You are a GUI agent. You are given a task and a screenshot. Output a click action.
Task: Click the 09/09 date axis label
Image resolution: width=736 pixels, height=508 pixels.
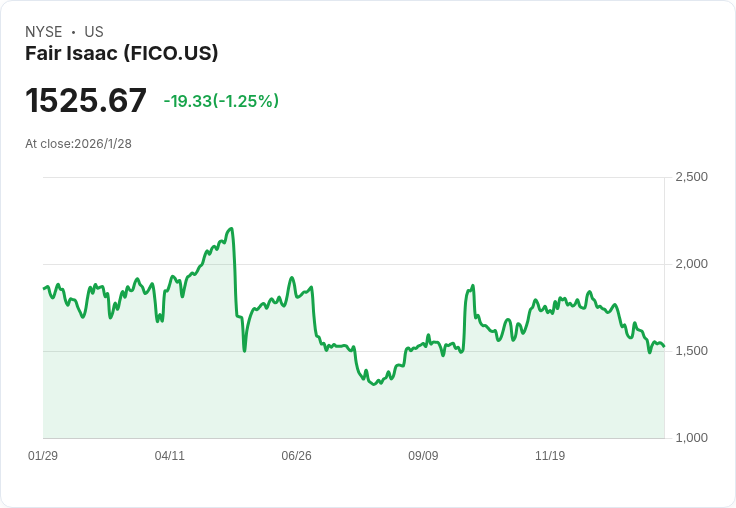(423, 456)
